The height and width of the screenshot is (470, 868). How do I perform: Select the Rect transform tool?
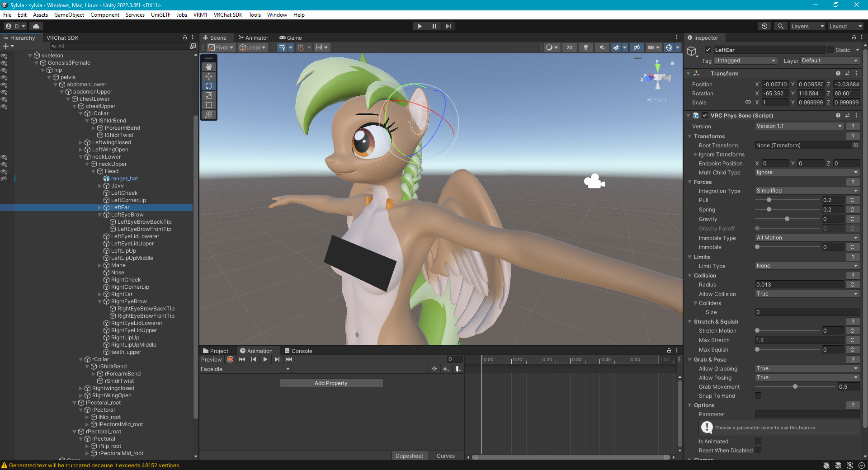coord(208,105)
